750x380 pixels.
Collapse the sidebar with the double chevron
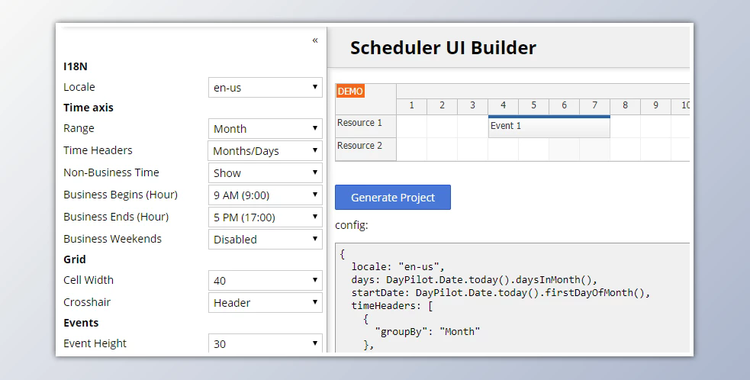click(x=315, y=40)
